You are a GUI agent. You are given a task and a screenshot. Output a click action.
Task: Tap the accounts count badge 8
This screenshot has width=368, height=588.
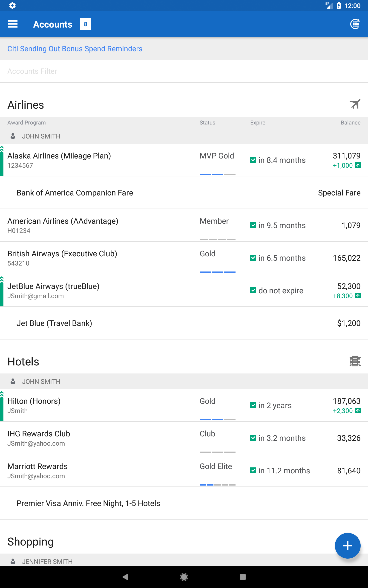pos(85,24)
